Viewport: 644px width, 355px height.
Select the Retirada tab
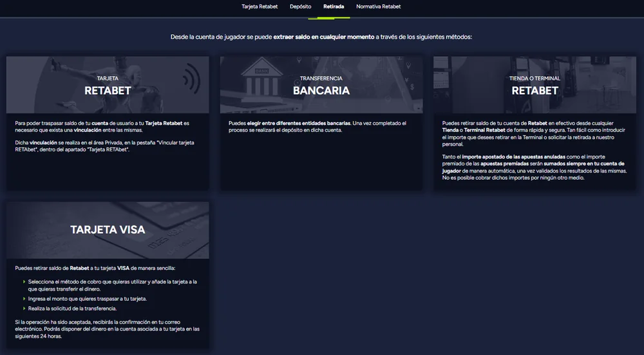pos(334,6)
